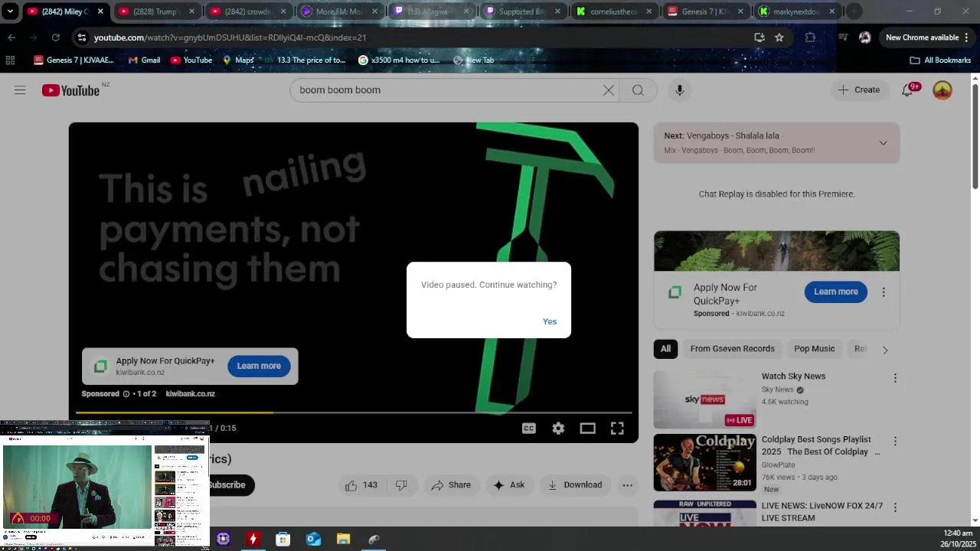Open more actions ellipsis under video
The image size is (980, 551).
(x=627, y=485)
